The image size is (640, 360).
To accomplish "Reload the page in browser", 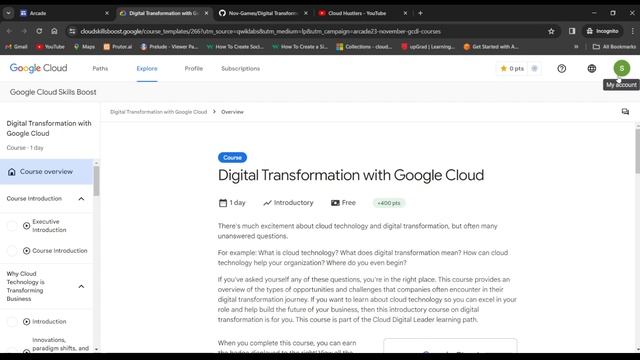I will 39,31.
